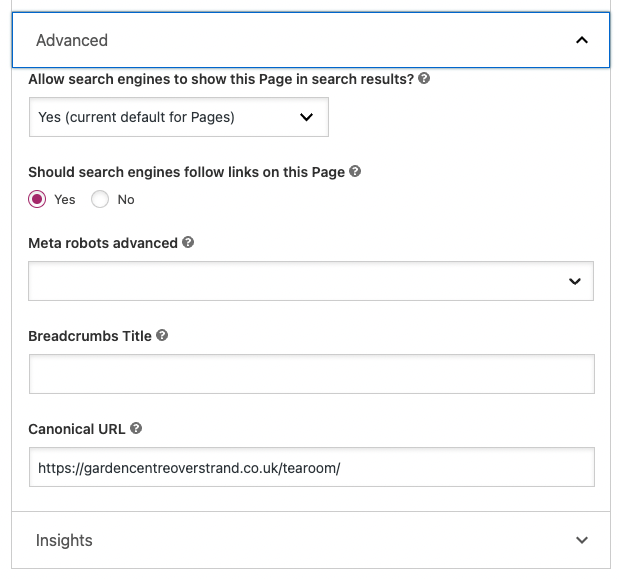Collapse Advanced using the up chevron
The height and width of the screenshot is (579, 619).
tap(582, 41)
